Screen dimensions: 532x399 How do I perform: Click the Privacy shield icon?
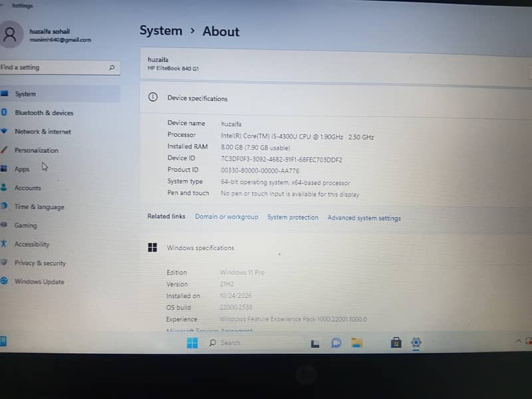pyautogui.click(x=4, y=262)
